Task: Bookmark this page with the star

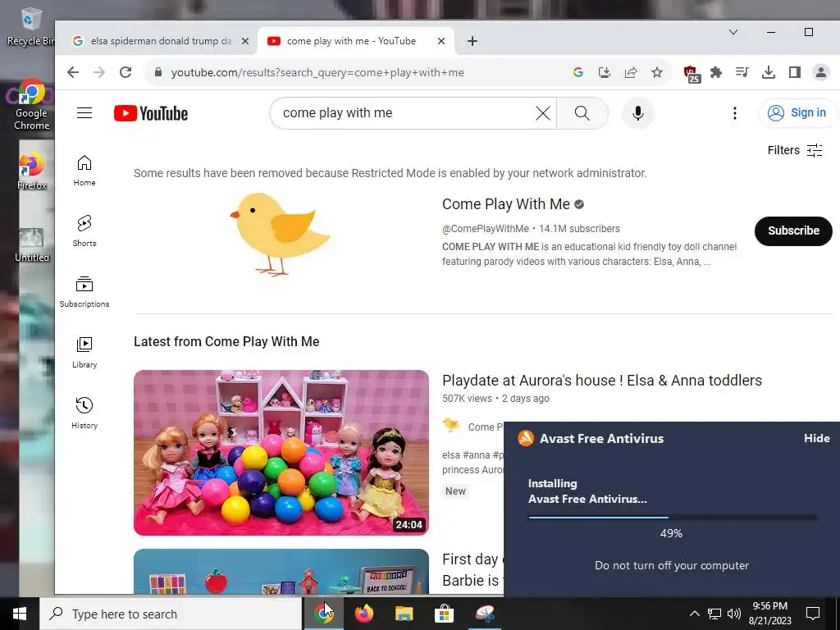Action: (x=657, y=72)
